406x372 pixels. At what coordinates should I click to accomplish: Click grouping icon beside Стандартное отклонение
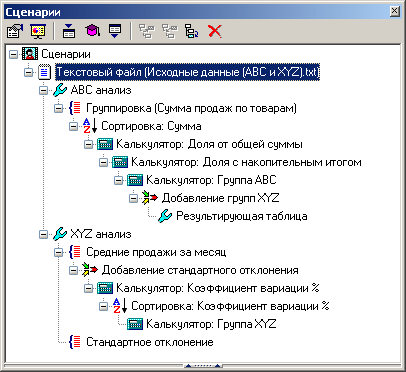[75, 342]
